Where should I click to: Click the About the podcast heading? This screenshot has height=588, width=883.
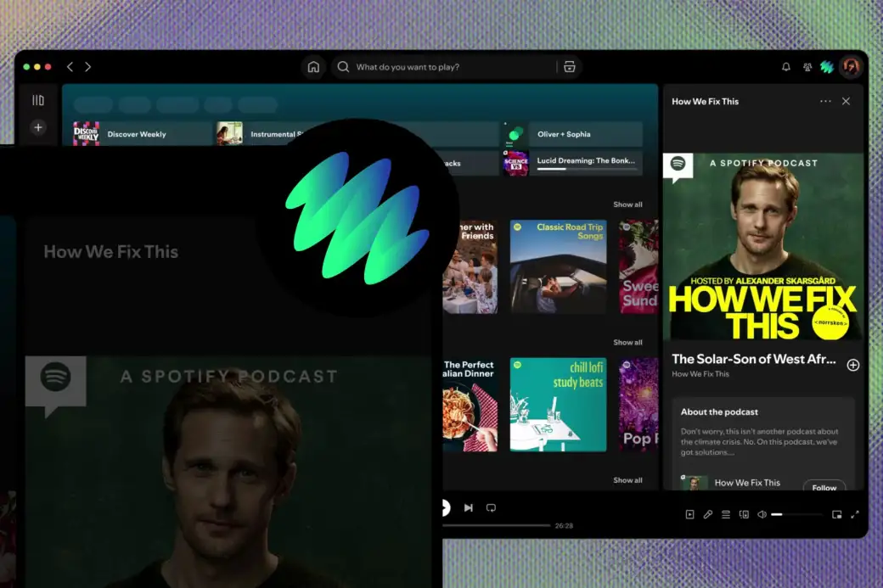tap(719, 412)
